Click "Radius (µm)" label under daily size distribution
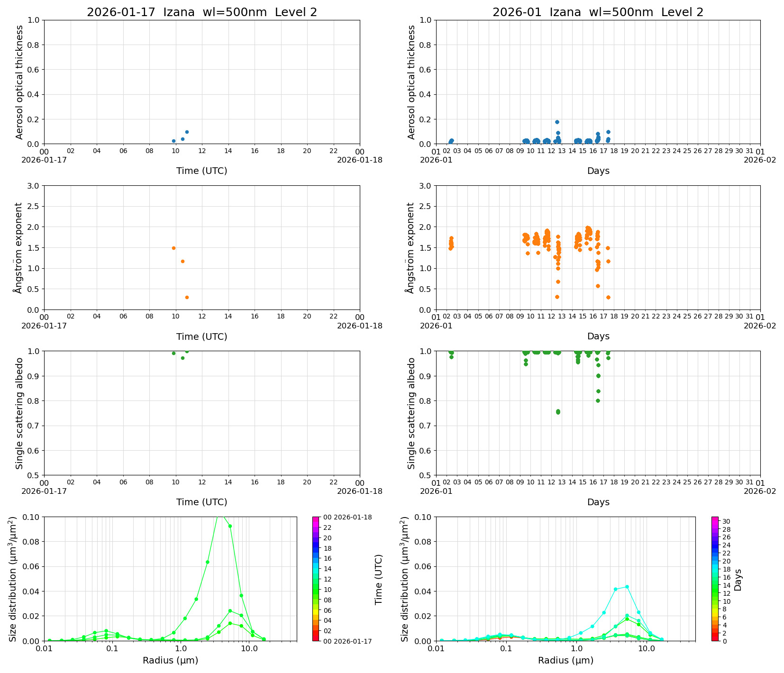The image size is (784, 673). (x=170, y=660)
